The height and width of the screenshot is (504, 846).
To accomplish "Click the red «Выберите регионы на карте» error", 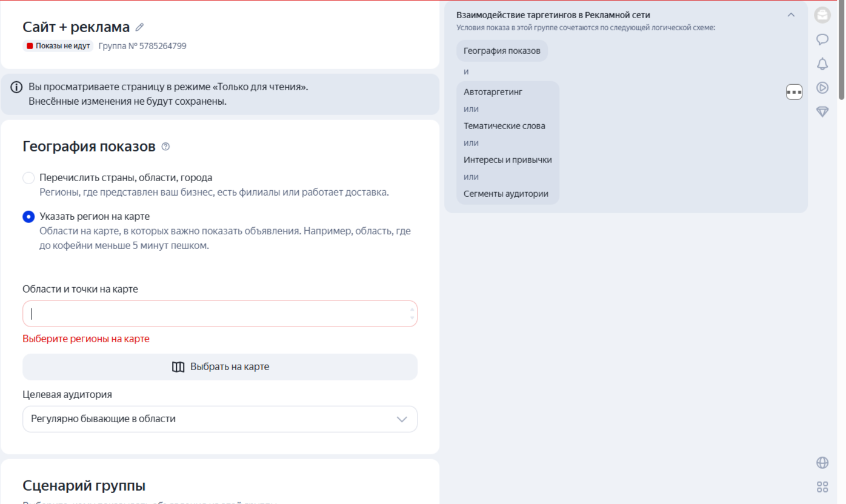I will (x=86, y=339).
